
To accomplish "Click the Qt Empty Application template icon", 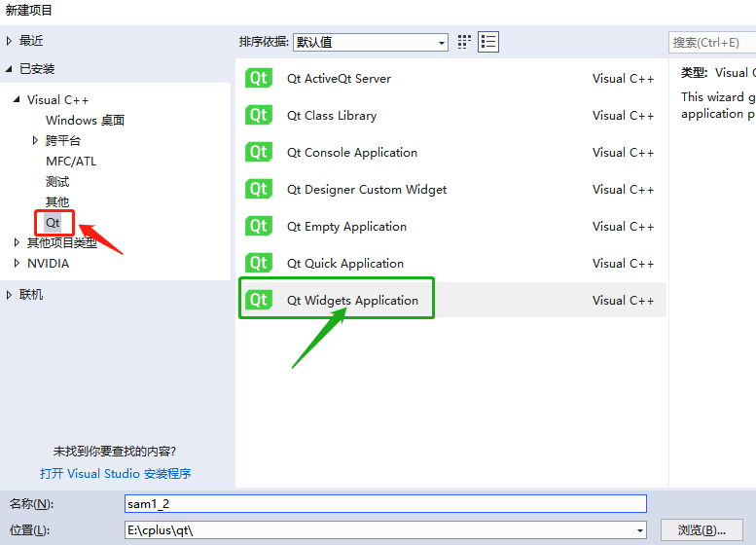I will [259, 226].
